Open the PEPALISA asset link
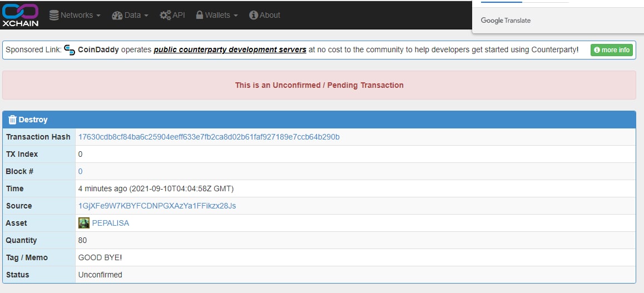The height and width of the screenshot is (293, 644). (x=111, y=223)
